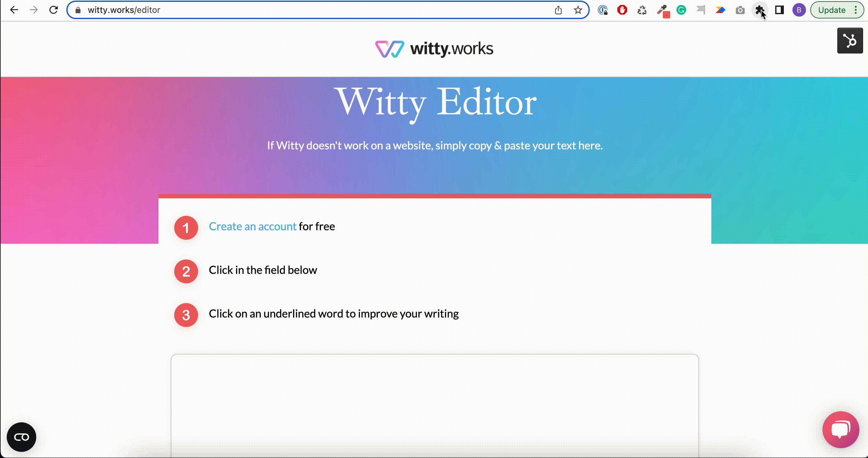Open the Chrome three-dot menu
The width and height of the screenshot is (868, 458).
point(856,10)
